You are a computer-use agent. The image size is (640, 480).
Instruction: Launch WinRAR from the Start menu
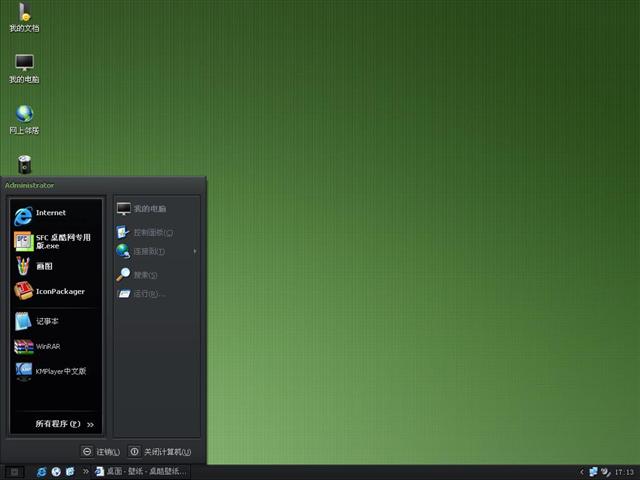55,347
